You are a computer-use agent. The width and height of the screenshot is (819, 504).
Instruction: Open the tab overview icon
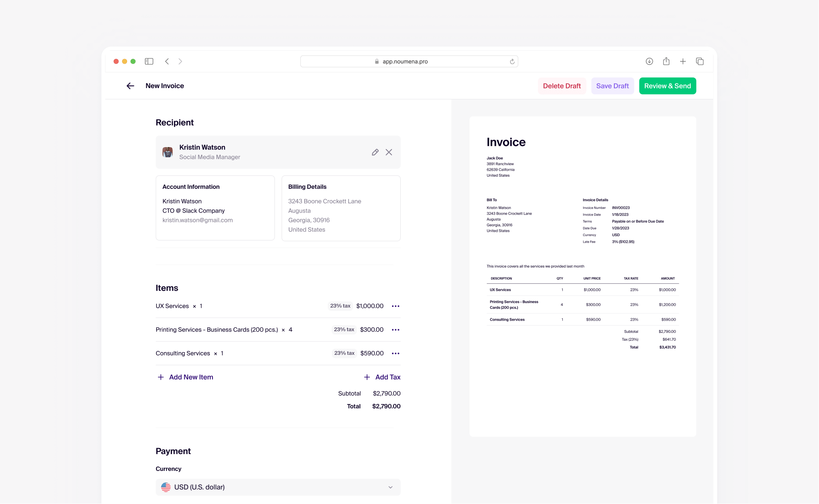pos(700,61)
